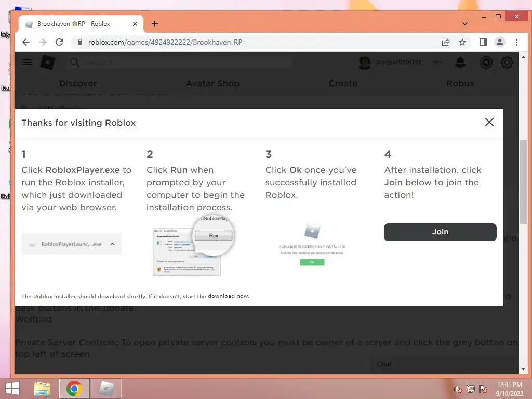Click the Roblox search field
This screenshot has width=532, height=399.
tap(180, 62)
